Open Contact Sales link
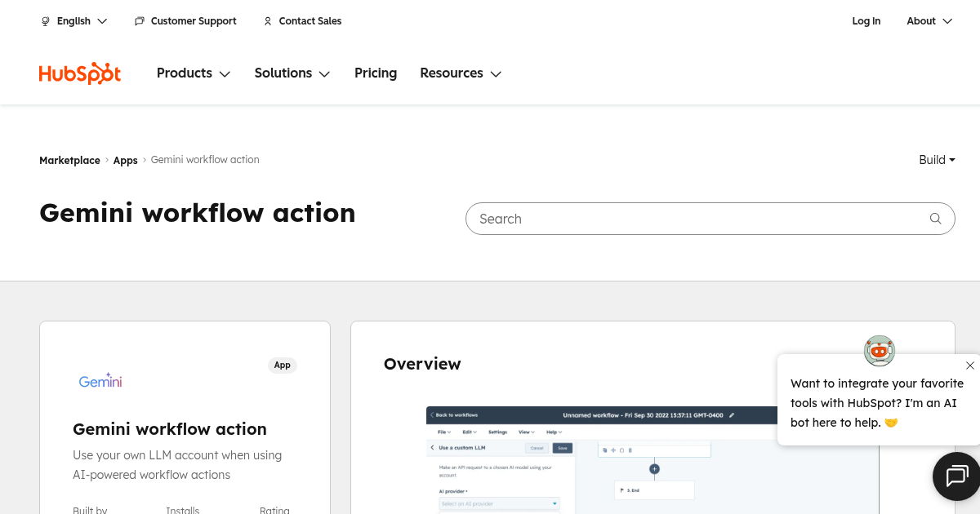Viewport: 980px width, 514px height. [x=302, y=21]
